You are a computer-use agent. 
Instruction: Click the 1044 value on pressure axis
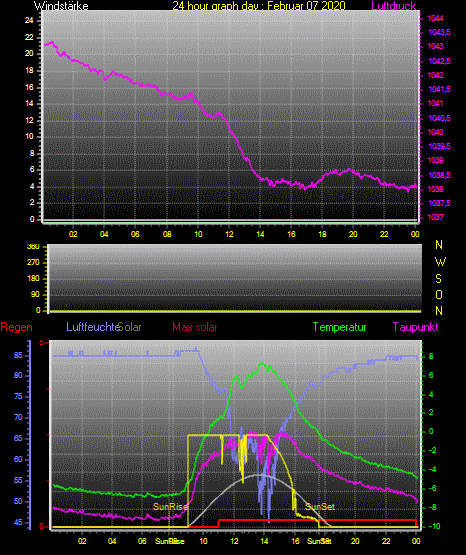pyautogui.click(x=435, y=18)
